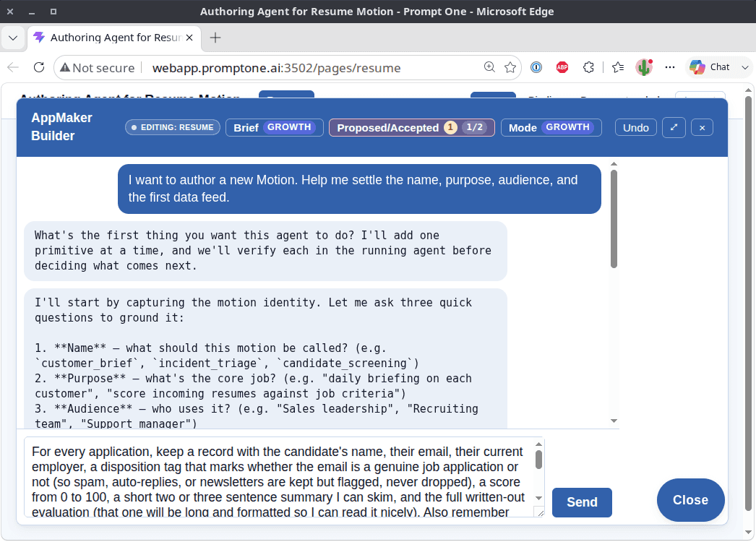Click the browser back arrow
Screen dimensions: 756x542
point(13,67)
